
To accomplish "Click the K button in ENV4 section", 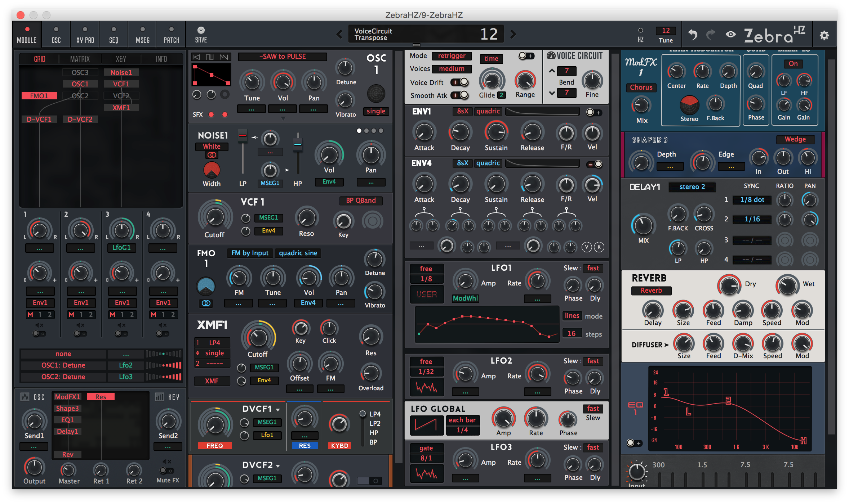I will pos(599,247).
